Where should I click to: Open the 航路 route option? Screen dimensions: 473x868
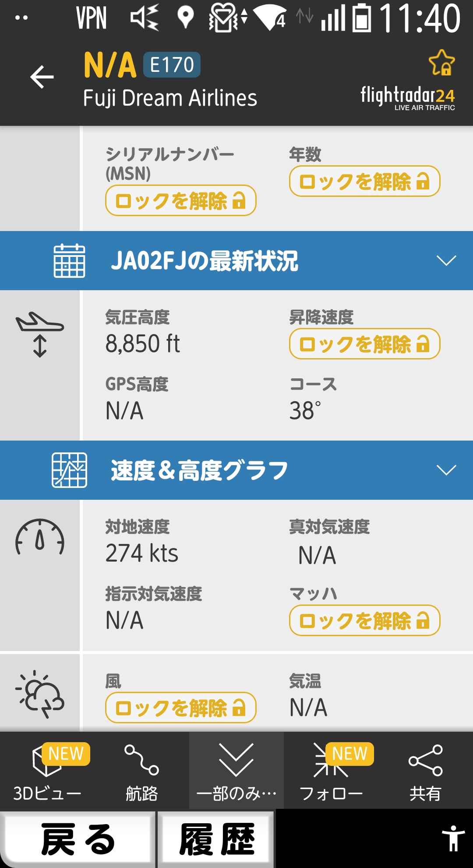(141, 771)
